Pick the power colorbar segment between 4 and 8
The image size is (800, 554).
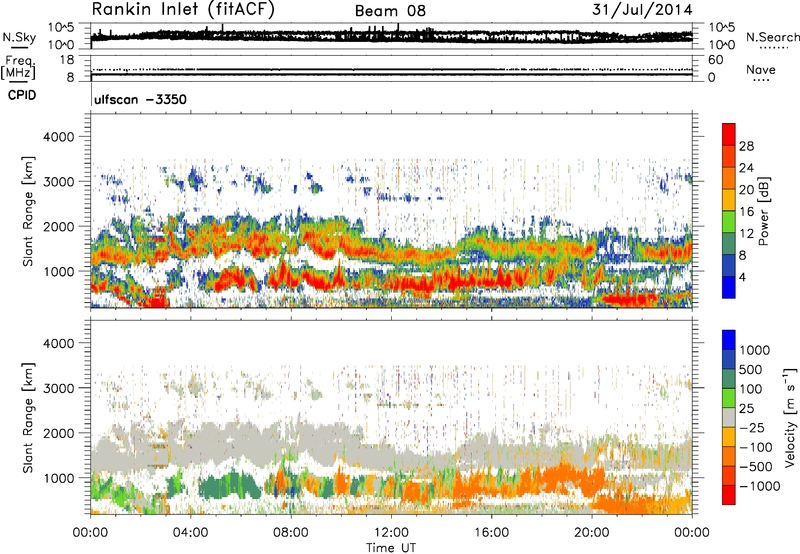(729, 265)
